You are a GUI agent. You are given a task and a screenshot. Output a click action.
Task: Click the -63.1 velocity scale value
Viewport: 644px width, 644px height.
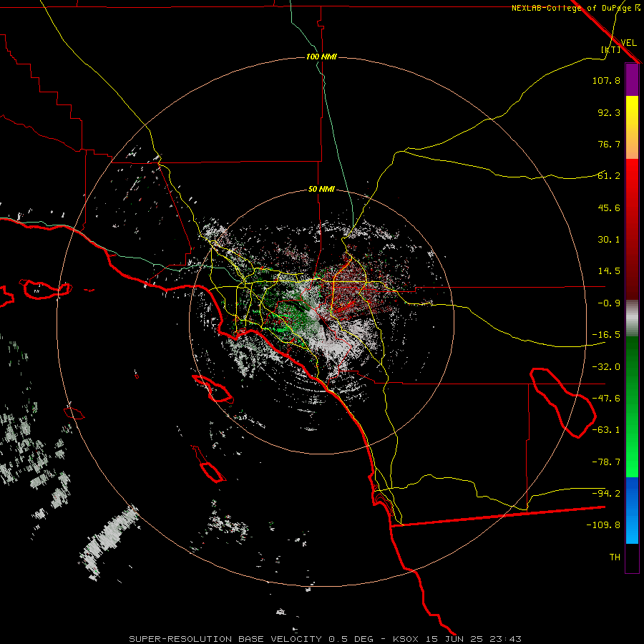(x=606, y=430)
